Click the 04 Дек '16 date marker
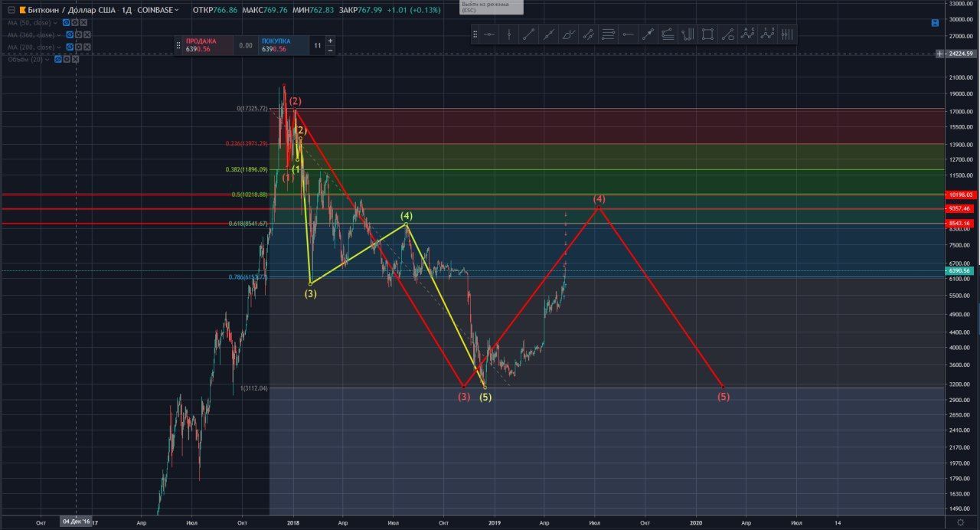This screenshot has height=530, width=980. [x=76, y=522]
